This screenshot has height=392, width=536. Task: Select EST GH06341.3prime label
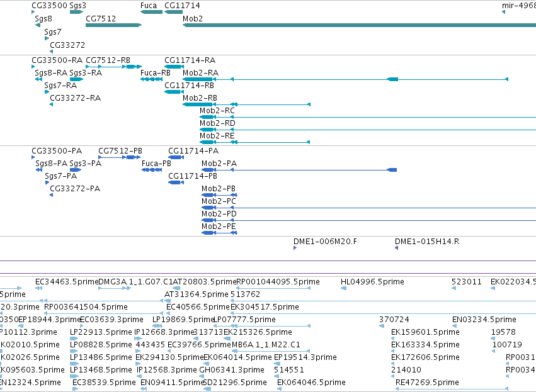click(x=232, y=370)
